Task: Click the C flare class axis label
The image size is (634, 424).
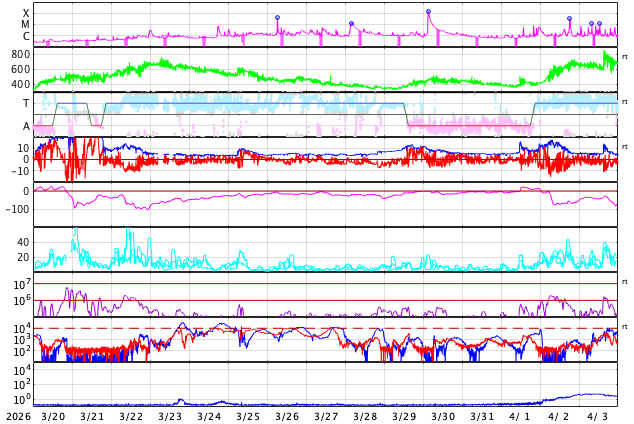Action: coord(26,37)
